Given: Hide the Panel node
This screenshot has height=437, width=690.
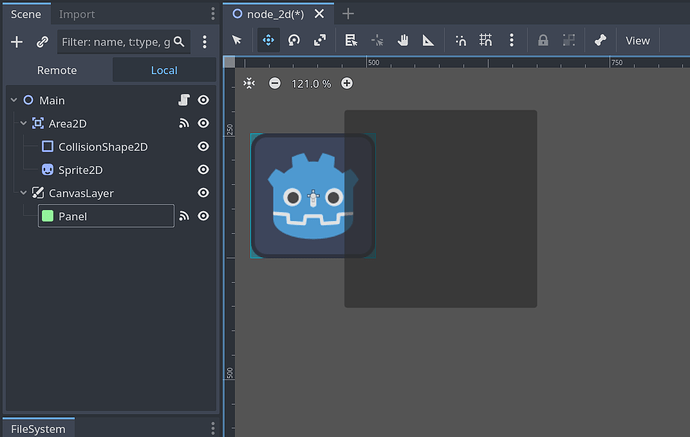Looking at the screenshot, I should tap(203, 216).
